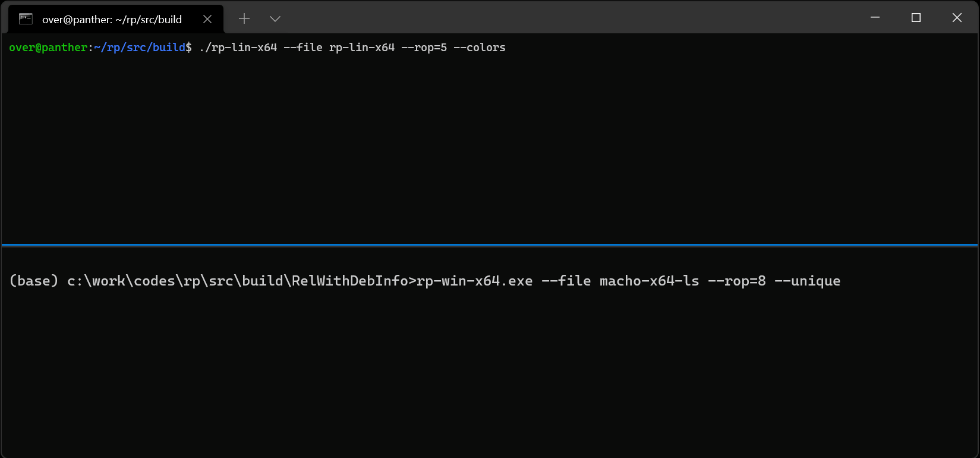
Task: Click the (base) prefix in lower pane
Action: (34, 281)
